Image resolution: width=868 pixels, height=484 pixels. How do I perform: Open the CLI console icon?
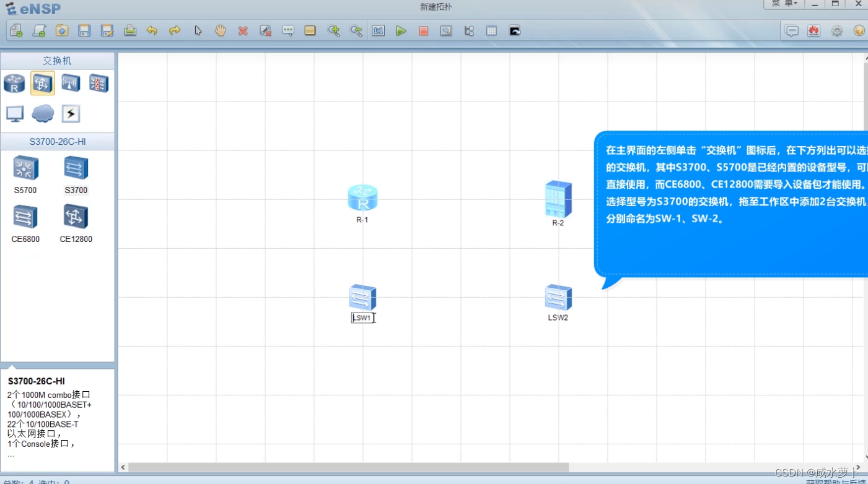coord(514,30)
